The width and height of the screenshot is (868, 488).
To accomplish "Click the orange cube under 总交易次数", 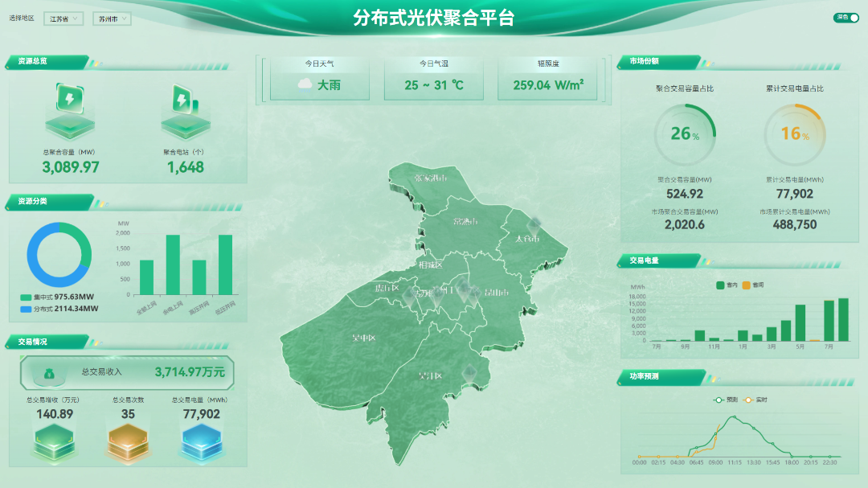I will point(128,443).
